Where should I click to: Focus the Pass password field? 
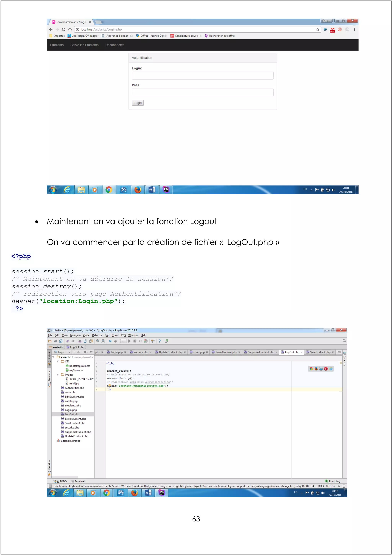pos(203,92)
